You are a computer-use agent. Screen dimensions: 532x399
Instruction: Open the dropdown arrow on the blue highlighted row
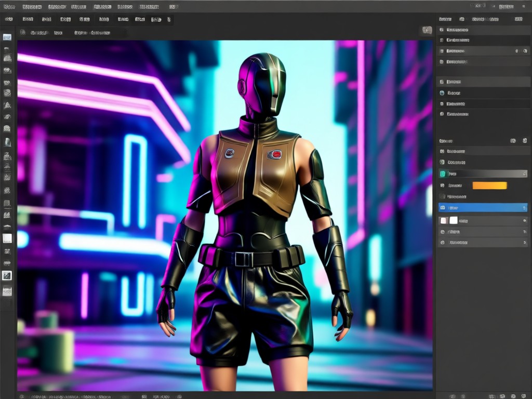coord(524,208)
